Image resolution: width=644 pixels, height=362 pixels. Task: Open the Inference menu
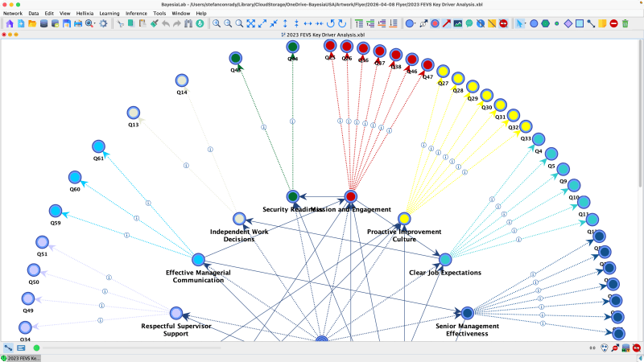(136, 13)
